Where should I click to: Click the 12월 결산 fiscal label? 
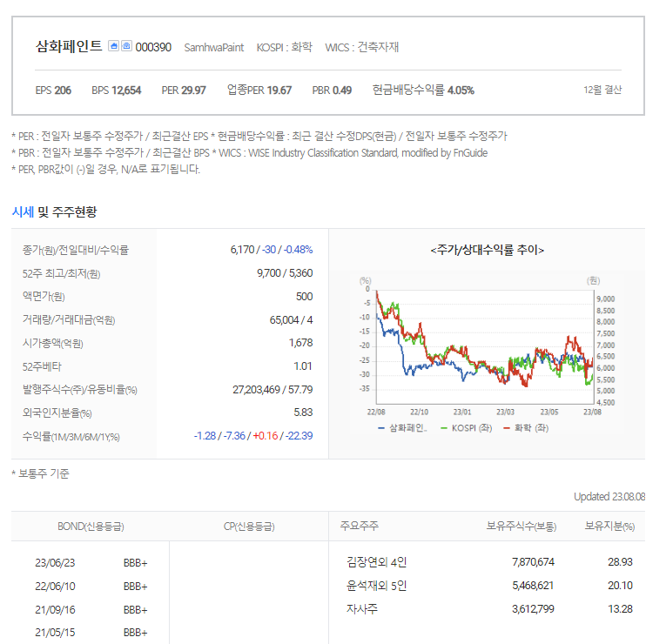(602, 90)
